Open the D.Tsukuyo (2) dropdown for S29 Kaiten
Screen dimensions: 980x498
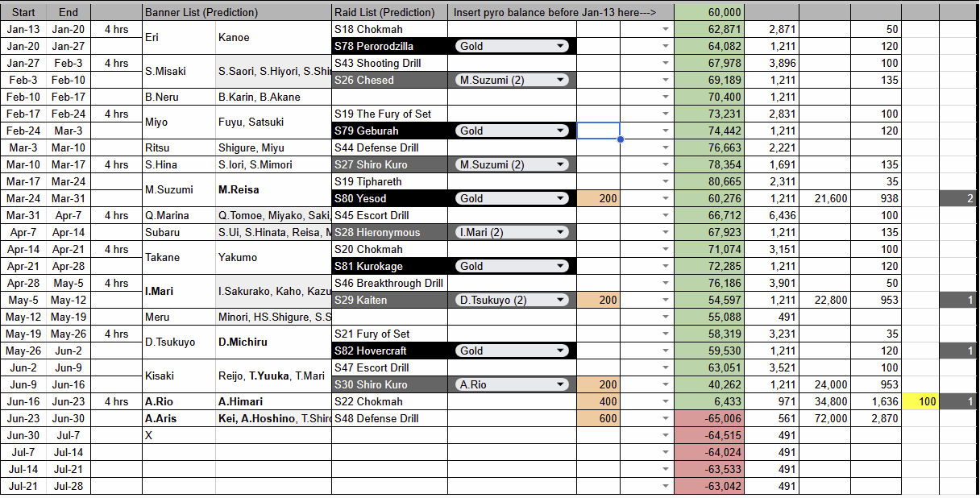[x=512, y=300]
